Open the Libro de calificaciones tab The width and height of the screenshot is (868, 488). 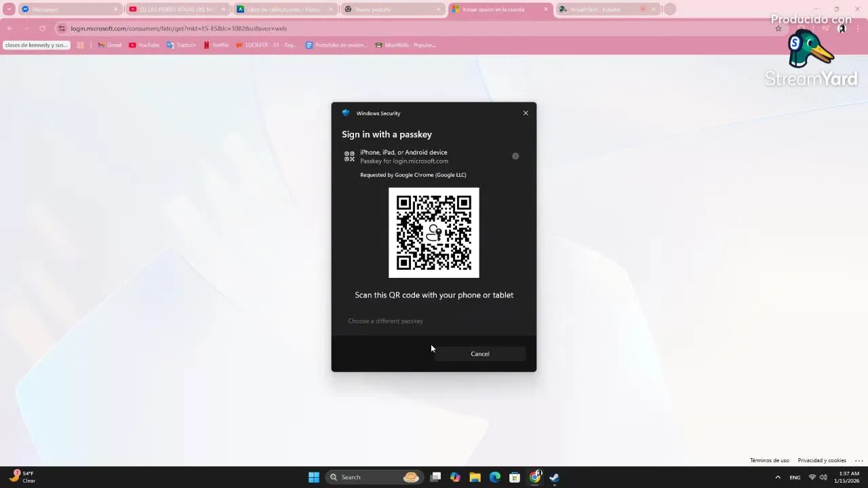coord(285,9)
